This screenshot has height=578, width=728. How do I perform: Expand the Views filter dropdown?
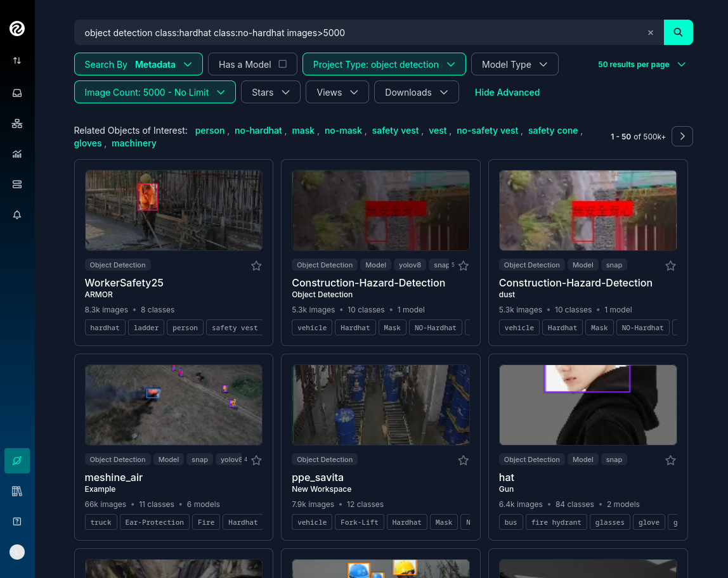(x=337, y=93)
